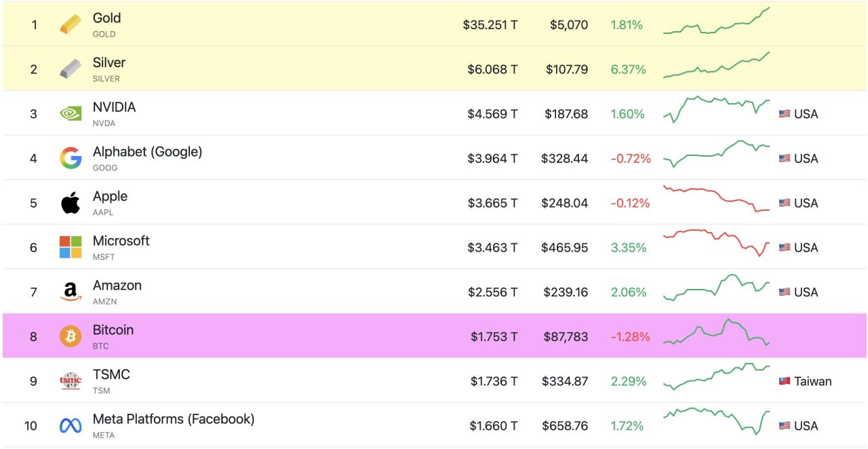Click the Google G logo
Screen dimensions: 868x449
pos(71,158)
